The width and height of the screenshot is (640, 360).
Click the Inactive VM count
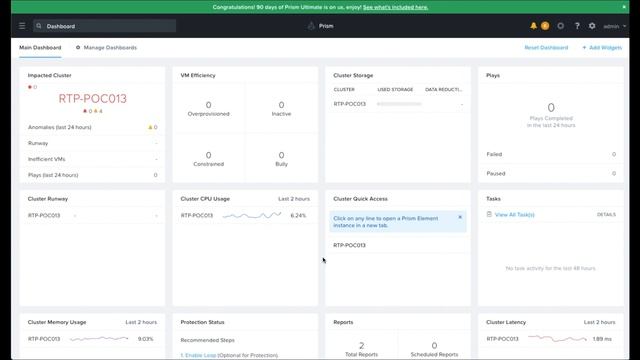pos(281,105)
